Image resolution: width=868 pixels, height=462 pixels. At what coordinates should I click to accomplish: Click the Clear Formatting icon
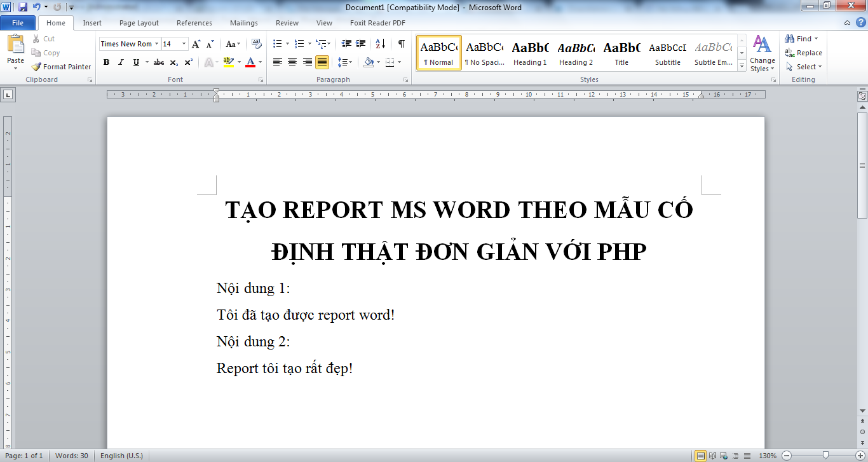(x=257, y=44)
